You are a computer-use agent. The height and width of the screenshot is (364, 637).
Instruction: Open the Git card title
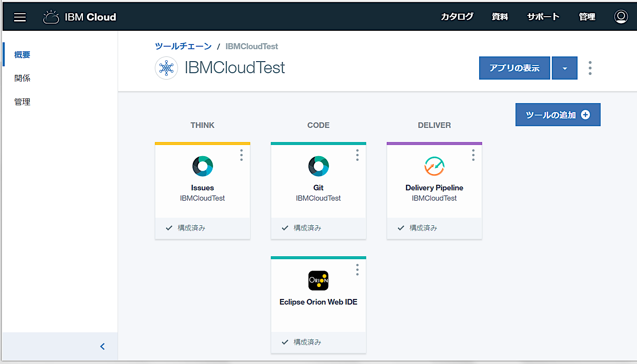click(318, 188)
